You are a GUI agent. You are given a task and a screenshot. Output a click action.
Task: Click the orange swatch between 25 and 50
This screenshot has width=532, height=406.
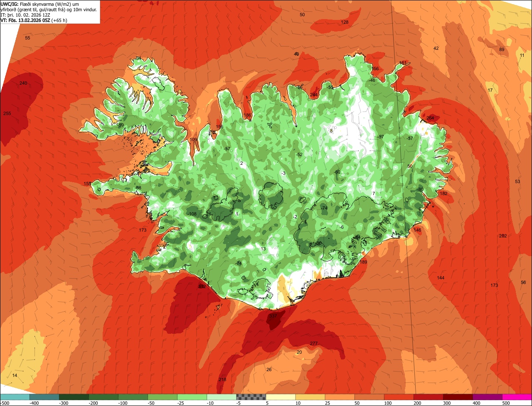[x=340, y=397]
